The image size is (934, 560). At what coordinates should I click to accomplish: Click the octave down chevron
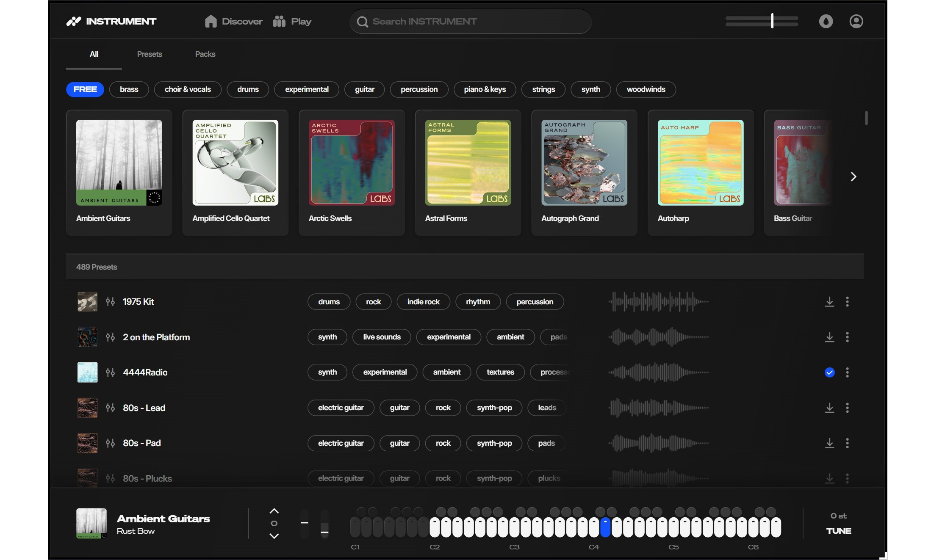[274, 536]
